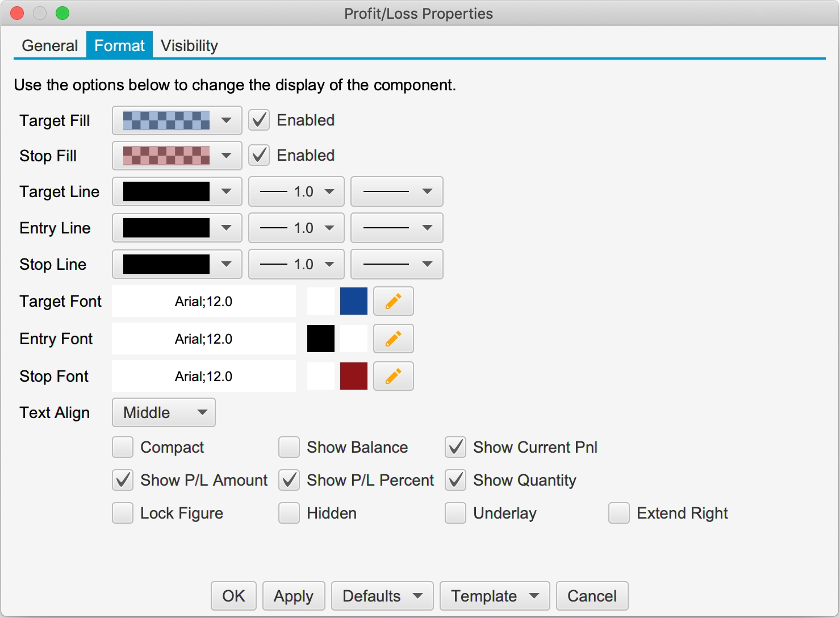This screenshot has height=618, width=840.
Task: Uncheck Show Current Pnl
Action: [x=455, y=447]
